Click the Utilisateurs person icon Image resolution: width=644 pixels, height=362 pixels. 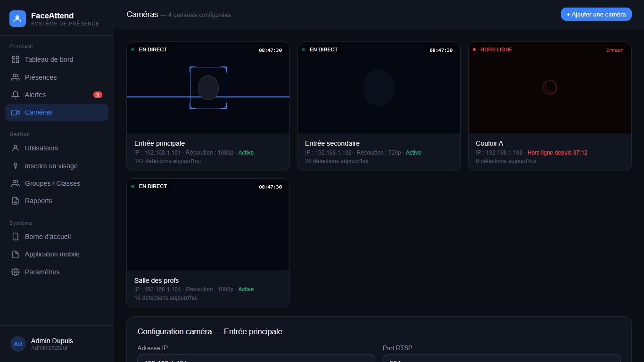pos(16,148)
